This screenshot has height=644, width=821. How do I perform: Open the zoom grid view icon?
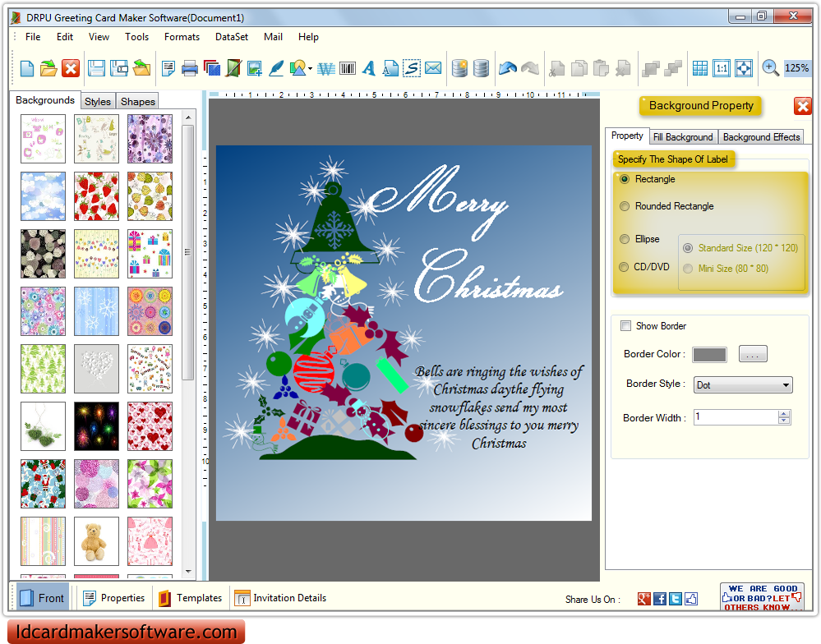tap(700, 68)
